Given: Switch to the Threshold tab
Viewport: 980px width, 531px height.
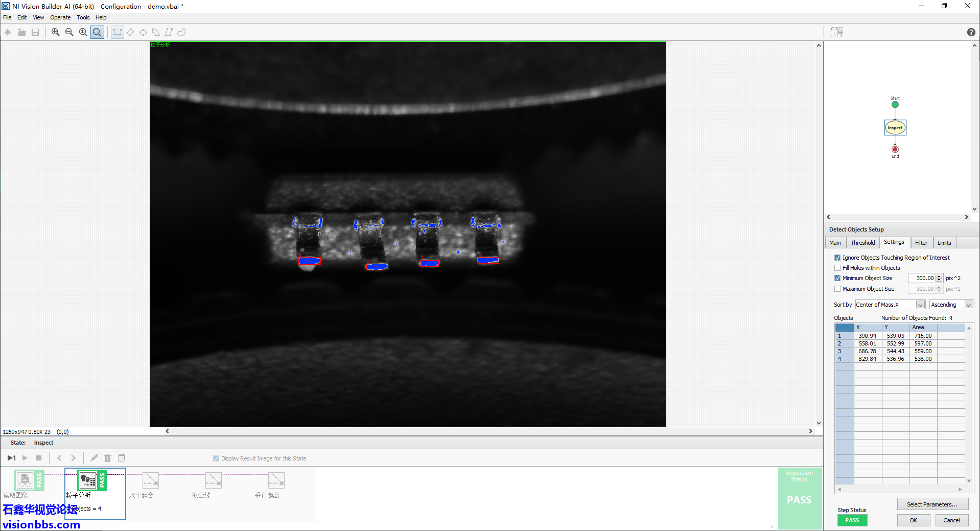Looking at the screenshot, I should pos(862,242).
